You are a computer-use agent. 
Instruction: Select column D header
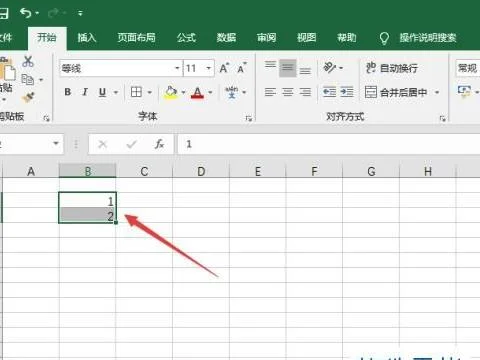pyautogui.click(x=201, y=171)
